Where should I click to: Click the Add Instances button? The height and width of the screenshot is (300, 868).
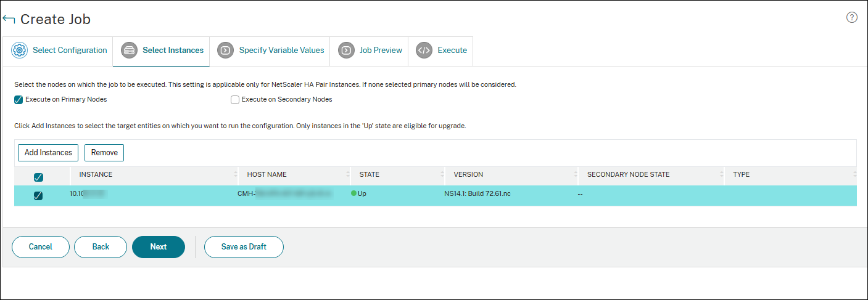click(x=48, y=152)
